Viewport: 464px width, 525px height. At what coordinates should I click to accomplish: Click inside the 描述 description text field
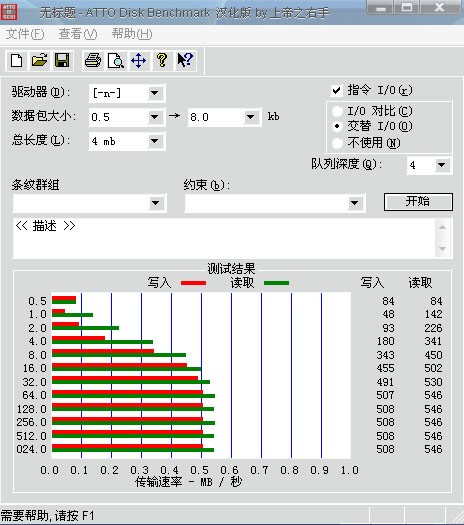point(224,238)
